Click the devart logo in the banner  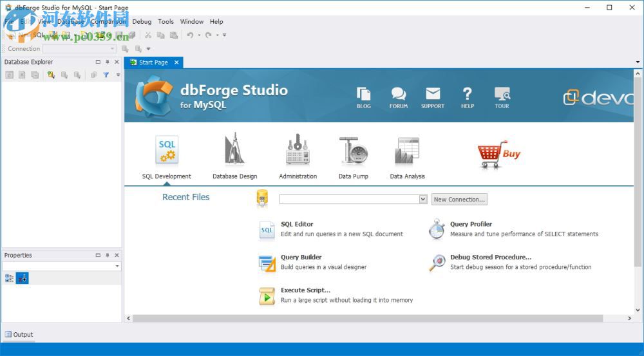tap(598, 97)
